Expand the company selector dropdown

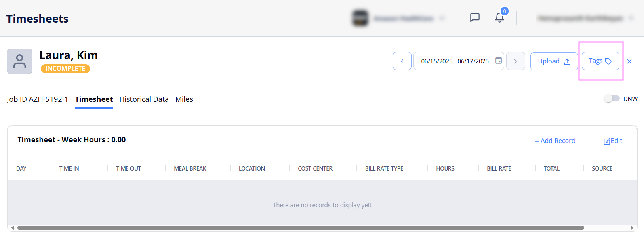[x=442, y=18]
